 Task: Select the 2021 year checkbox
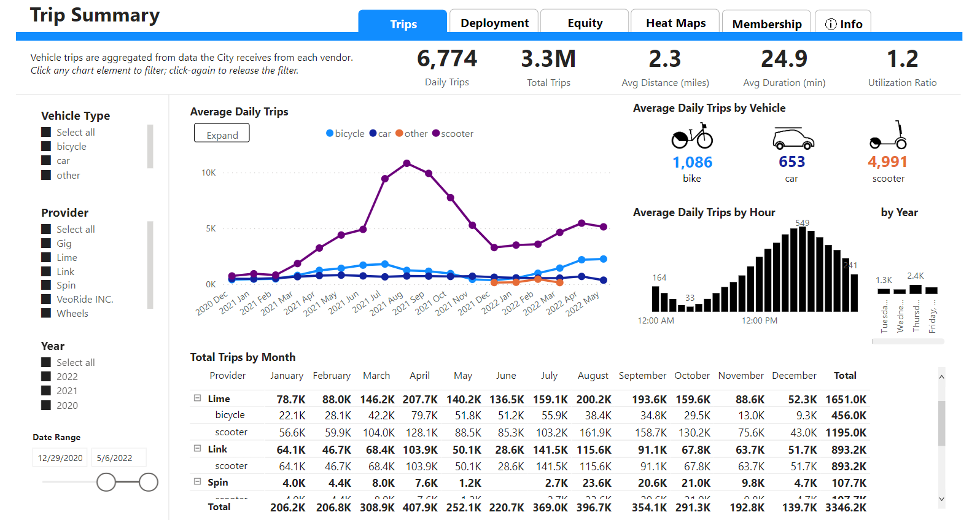tap(46, 390)
